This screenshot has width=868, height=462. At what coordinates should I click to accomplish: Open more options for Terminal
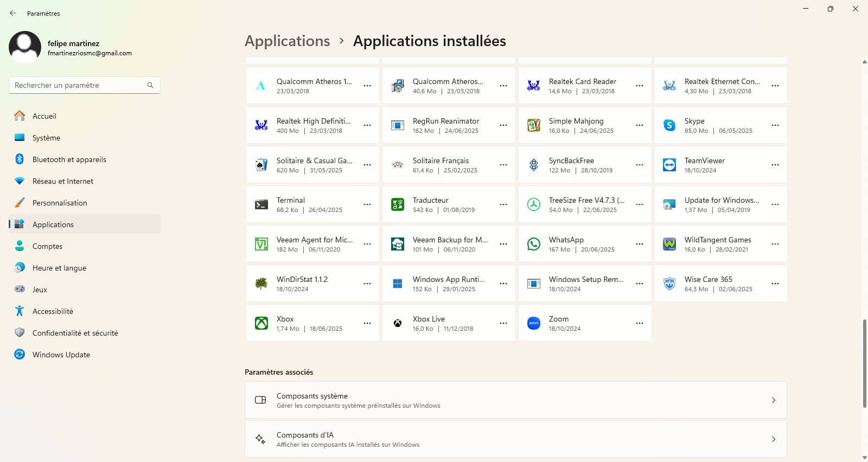pos(367,204)
